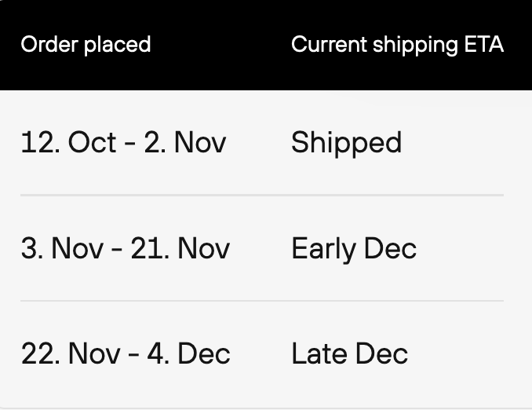Select the "22. Nov - 4. Dec" order range cell
The image size is (532, 410).
point(126,354)
